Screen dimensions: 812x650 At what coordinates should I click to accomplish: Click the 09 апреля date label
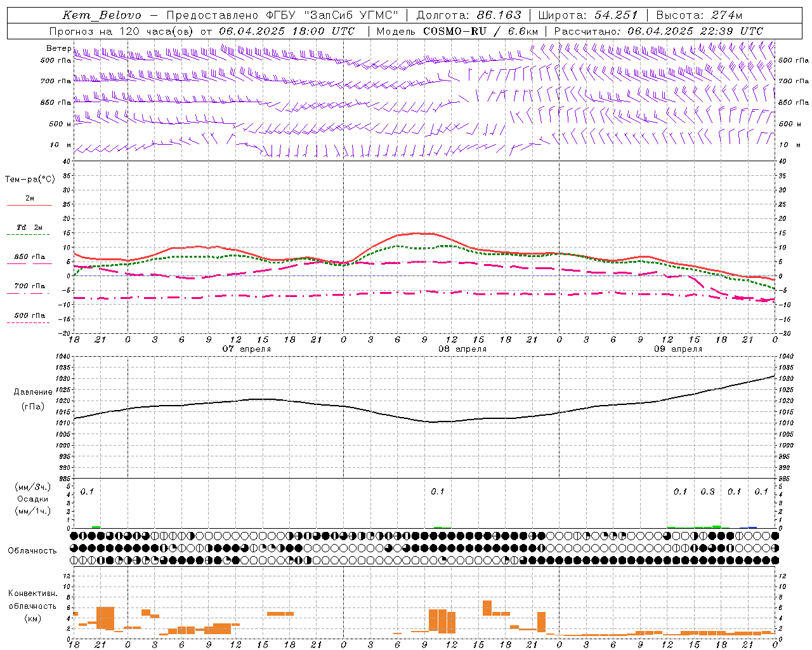tap(678, 349)
